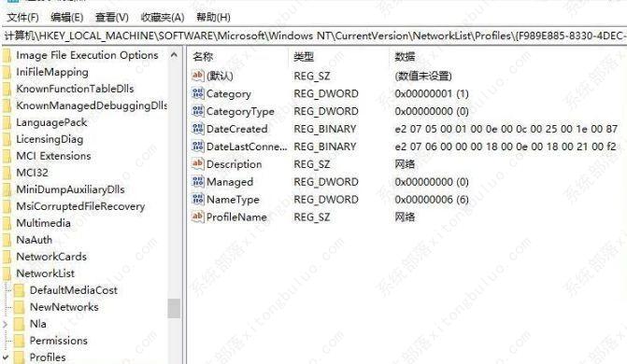
Task: Select the KnownManagedDebuggingDlls key
Action: coord(92,105)
